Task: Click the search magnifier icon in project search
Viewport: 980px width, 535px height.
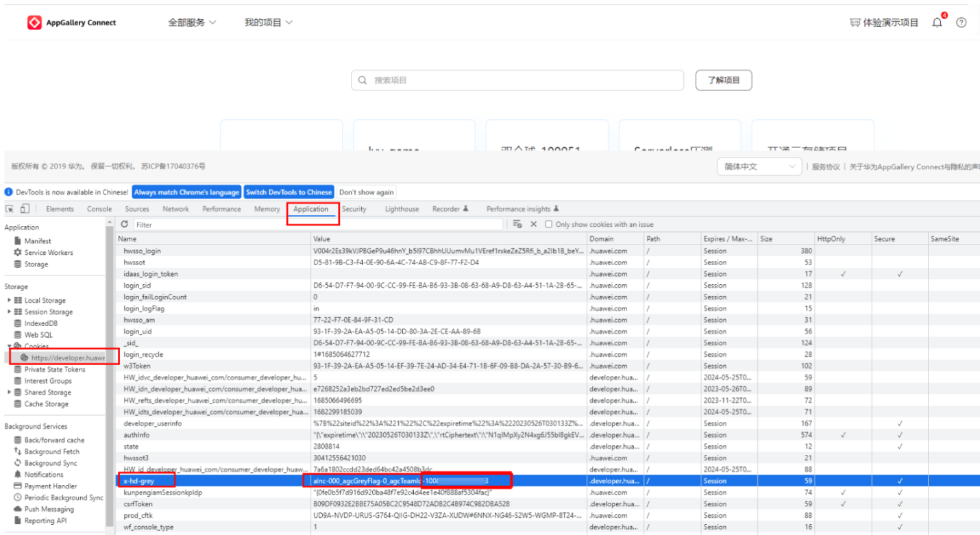Action: click(x=363, y=80)
